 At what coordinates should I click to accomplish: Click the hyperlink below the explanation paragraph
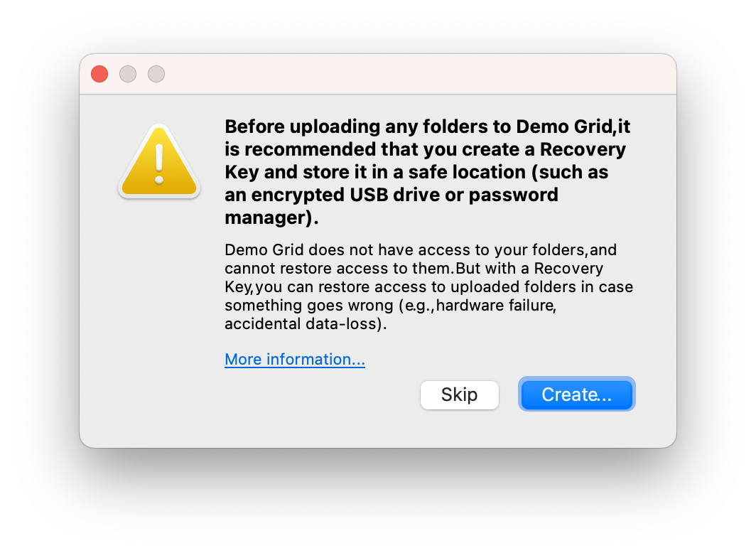(294, 359)
